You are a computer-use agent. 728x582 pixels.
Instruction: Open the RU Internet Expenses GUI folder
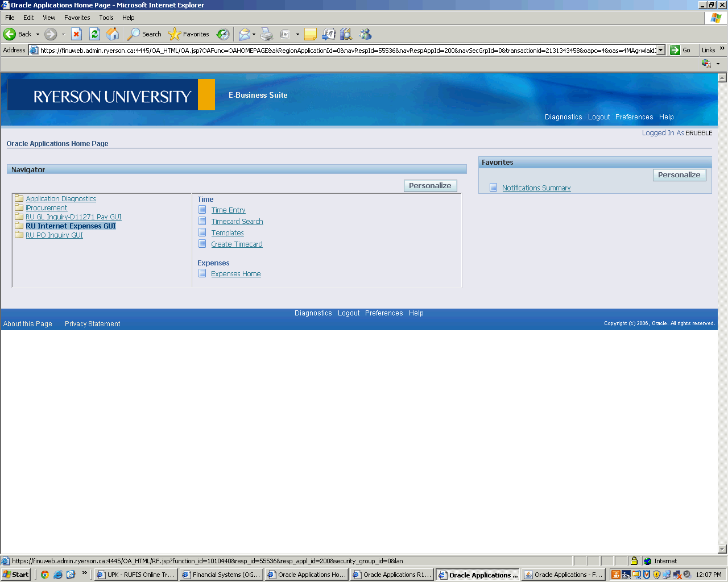click(x=71, y=226)
